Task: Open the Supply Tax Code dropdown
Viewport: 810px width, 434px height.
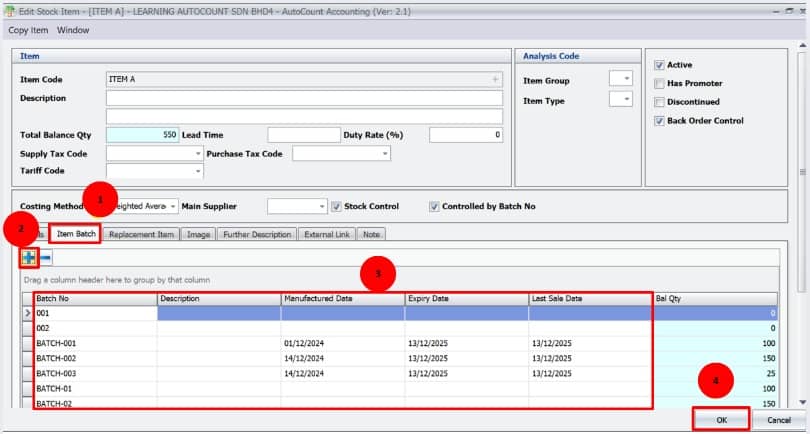Action: pos(197,154)
